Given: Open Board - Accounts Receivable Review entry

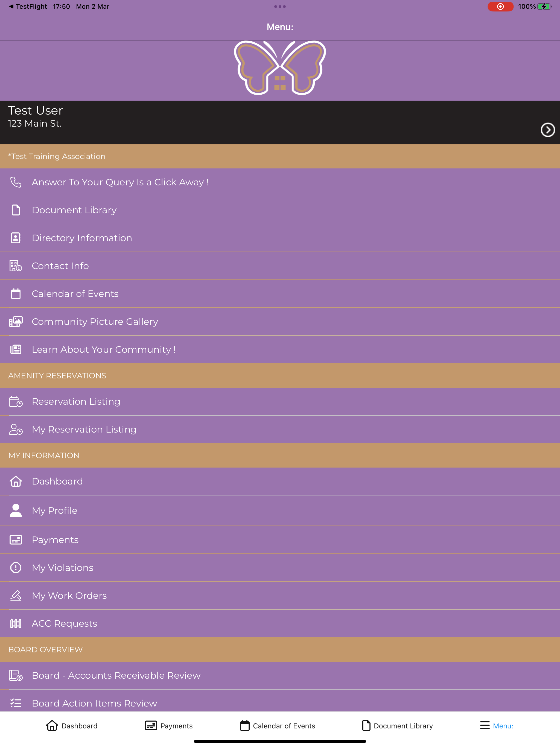Looking at the screenshot, I should click(x=280, y=675).
